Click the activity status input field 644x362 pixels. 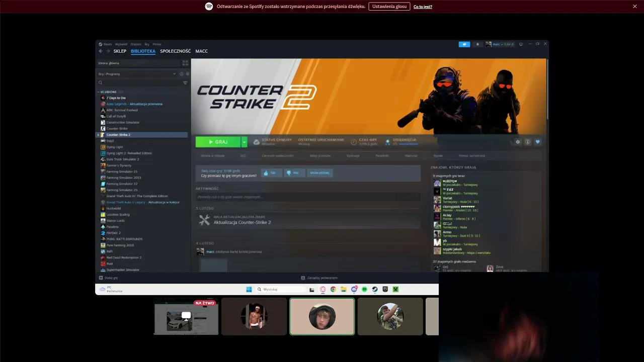click(x=308, y=197)
